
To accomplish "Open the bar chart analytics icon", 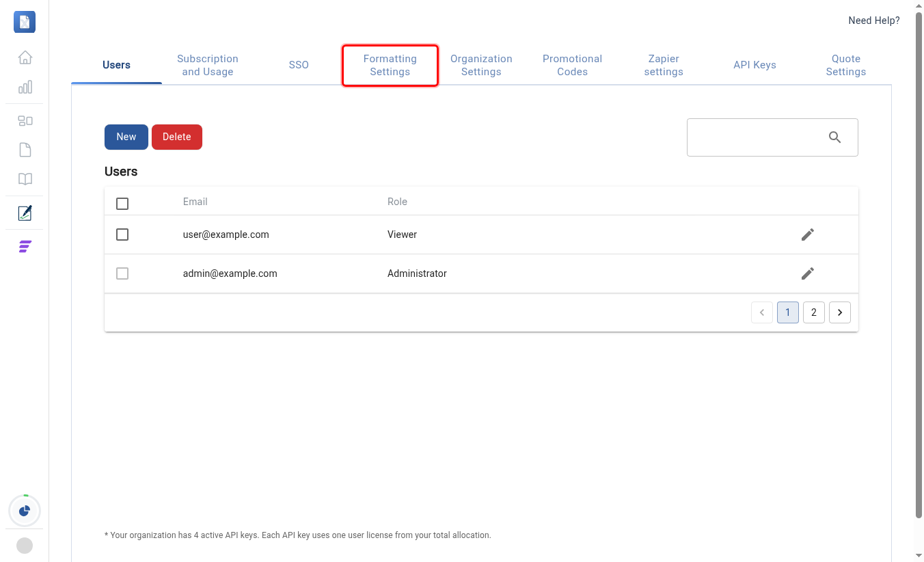I will pyautogui.click(x=25, y=88).
